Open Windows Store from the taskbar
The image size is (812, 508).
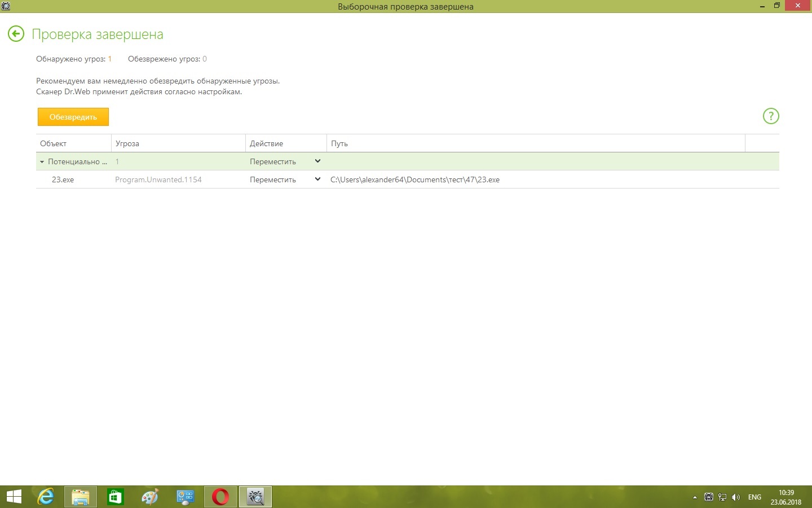coord(116,497)
